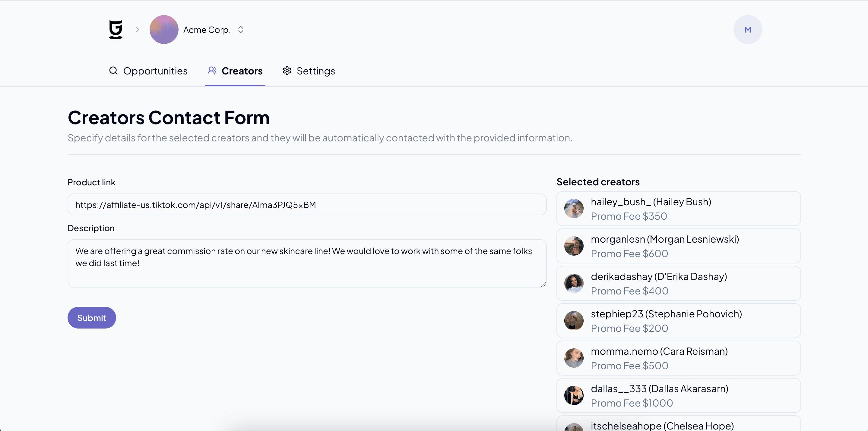Open the Acme Corp. workspace switcher arrows
Image resolution: width=868 pixels, height=431 pixels.
(241, 30)
